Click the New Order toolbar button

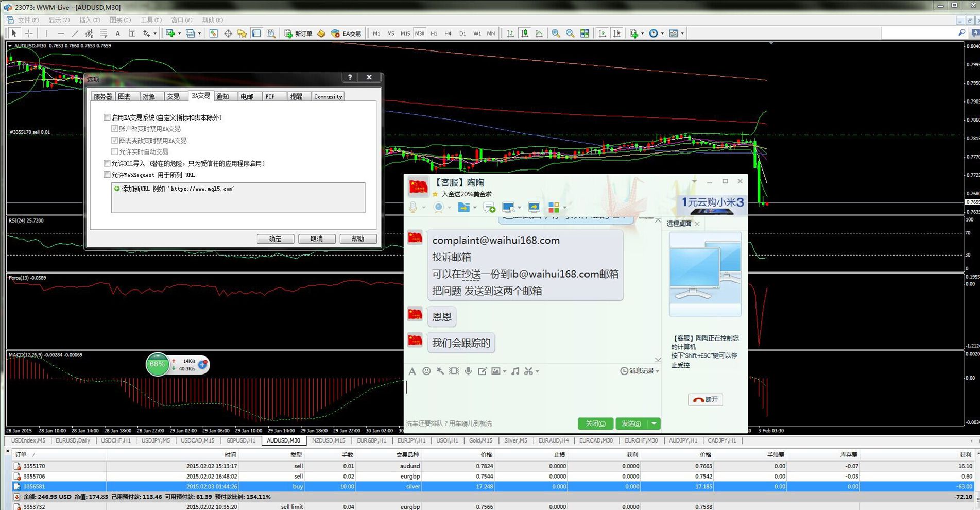click(x=299, y=33)
